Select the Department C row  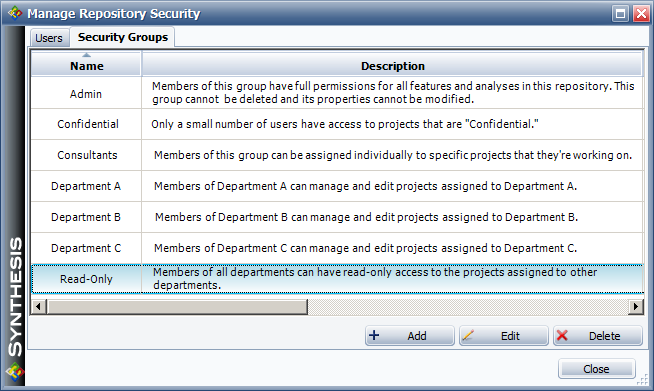pos(337,248)
